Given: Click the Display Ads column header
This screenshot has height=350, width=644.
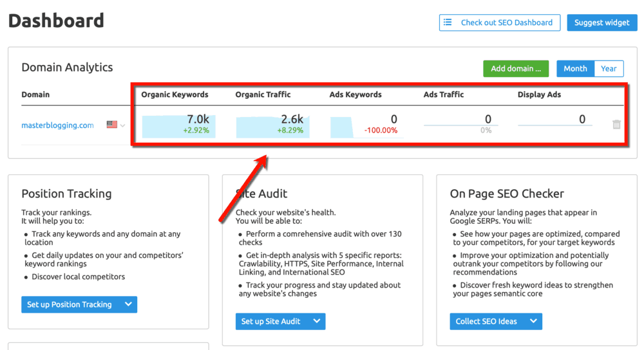Looking at the screenshot, I should [539, 95].
